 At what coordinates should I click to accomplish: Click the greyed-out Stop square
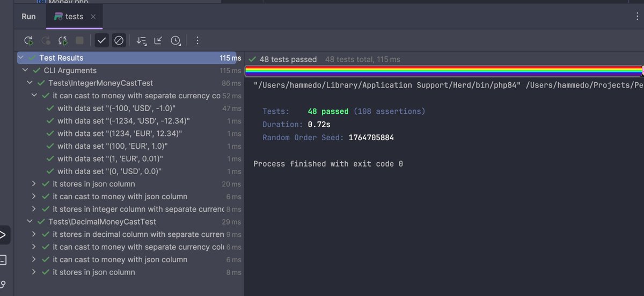[79, 40]
